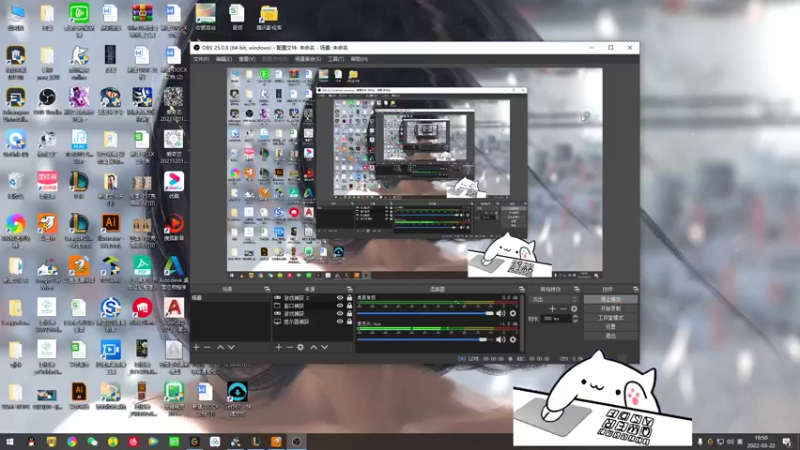Add a new source with plus icon
This screenshot has width=800, height=450.
coord(279,347)
